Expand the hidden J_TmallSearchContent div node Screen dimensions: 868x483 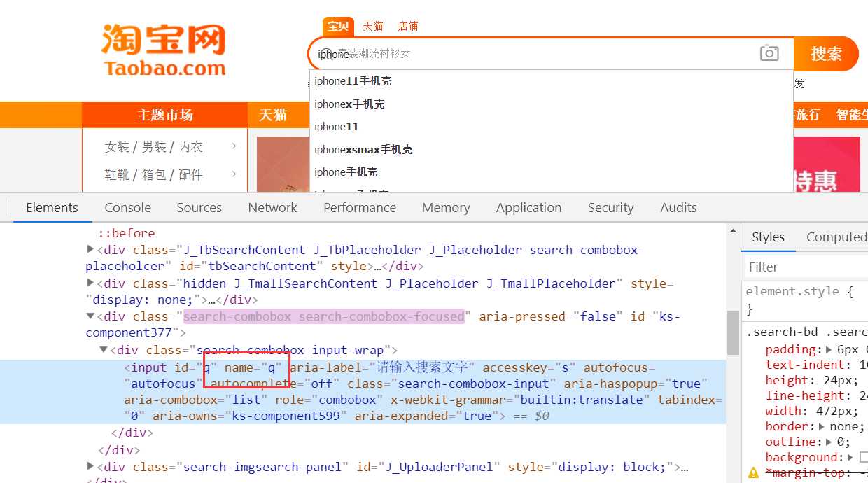coord(90,283)
